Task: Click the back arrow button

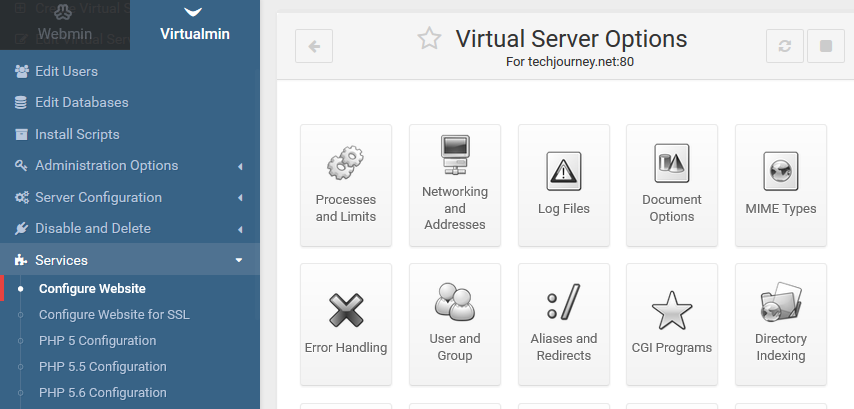Action: pos(314,46)
